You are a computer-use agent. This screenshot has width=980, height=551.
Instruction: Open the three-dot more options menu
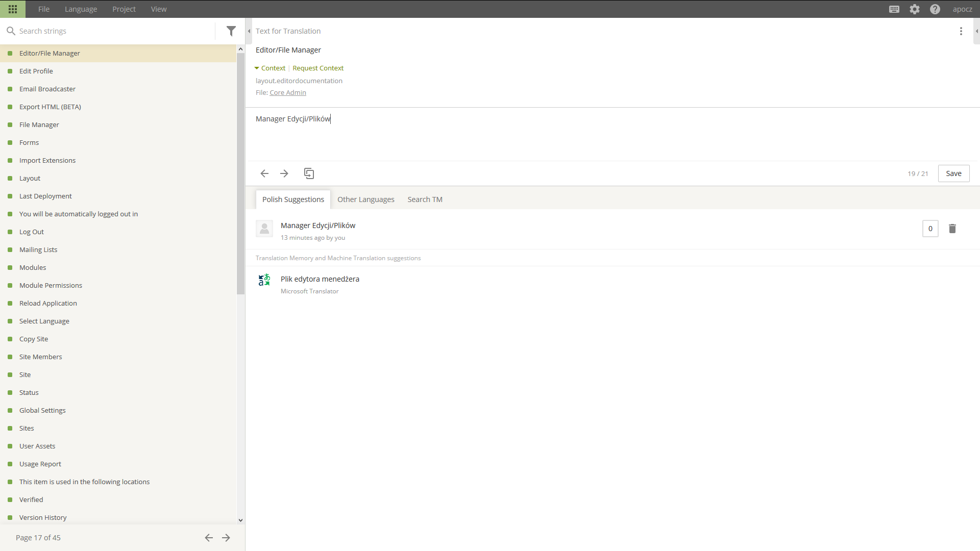pyautogui.click(x=961, y=31)
